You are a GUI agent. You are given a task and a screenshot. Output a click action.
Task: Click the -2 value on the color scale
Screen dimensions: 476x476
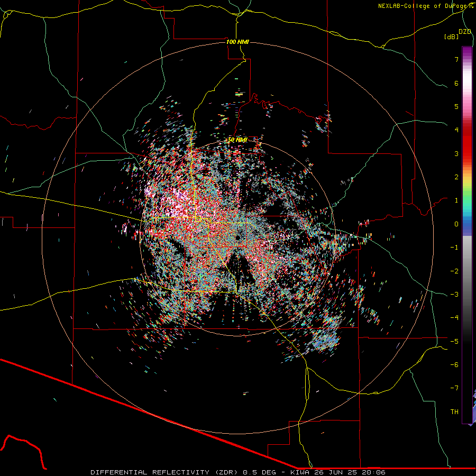(x=454, y=271)
